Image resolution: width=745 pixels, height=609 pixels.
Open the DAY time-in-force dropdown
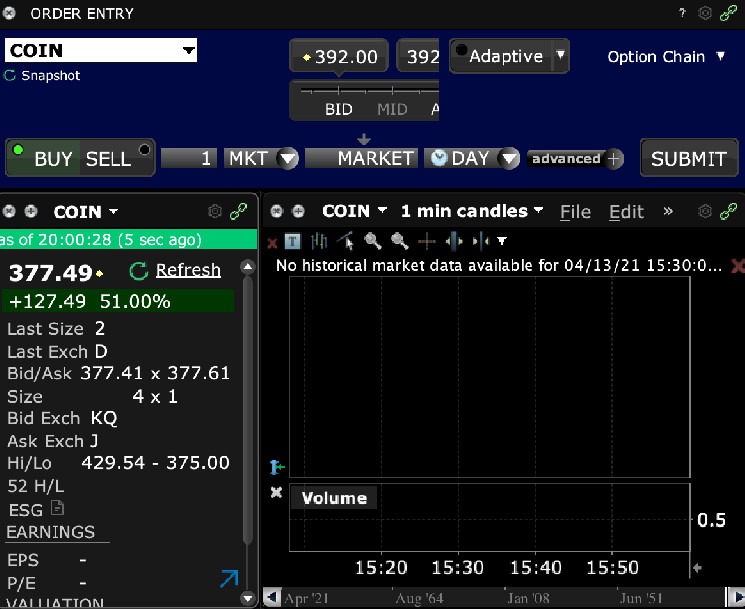(x=509, y=158)
